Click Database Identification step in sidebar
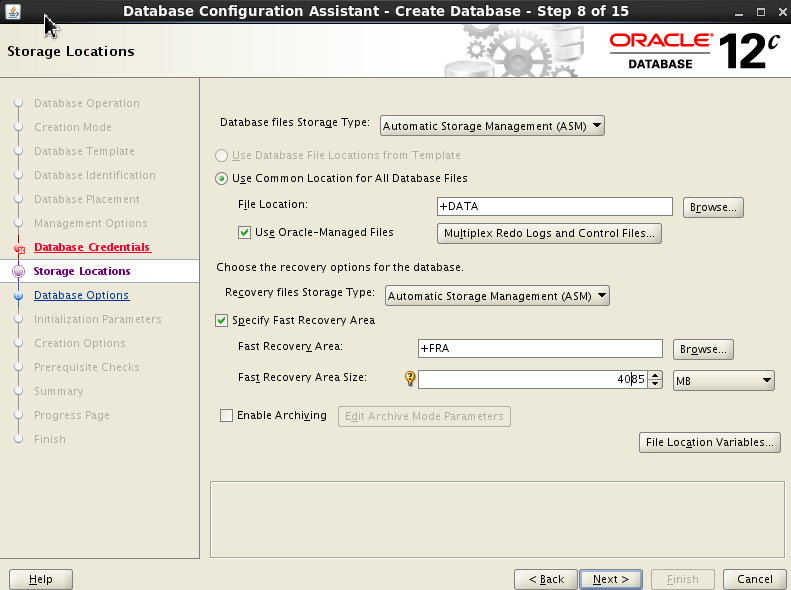 tap(95, 175)
